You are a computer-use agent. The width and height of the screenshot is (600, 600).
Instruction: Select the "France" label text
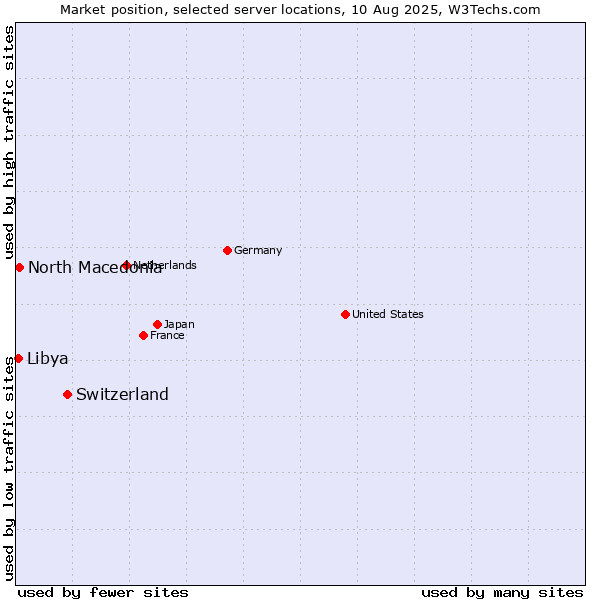[x=167, y=336]
